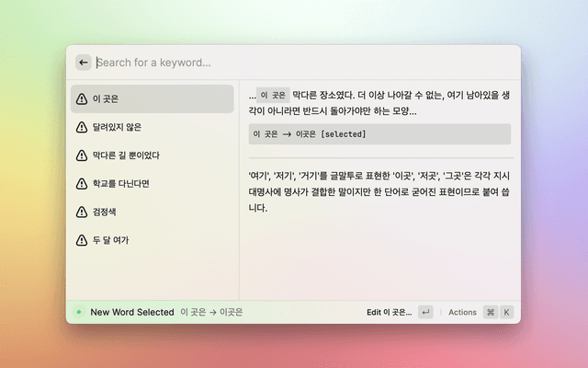Image resolution: width=588 pixels, height=368 pixels.
Task: Open the Actions menu
Action: click(x=462, y=312)
